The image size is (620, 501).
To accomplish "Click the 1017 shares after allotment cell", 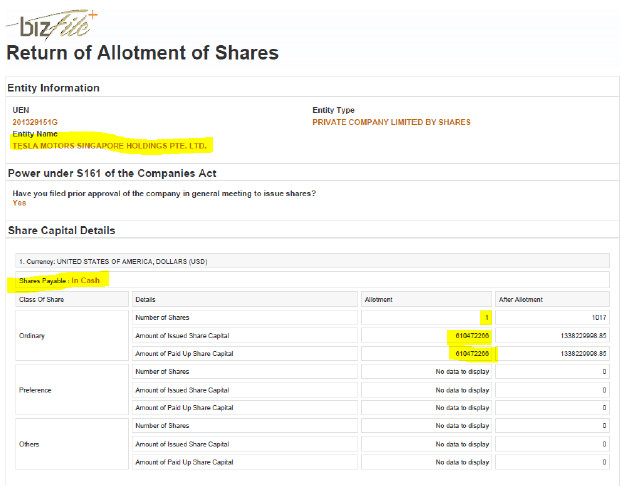I will tap(552, 318).
